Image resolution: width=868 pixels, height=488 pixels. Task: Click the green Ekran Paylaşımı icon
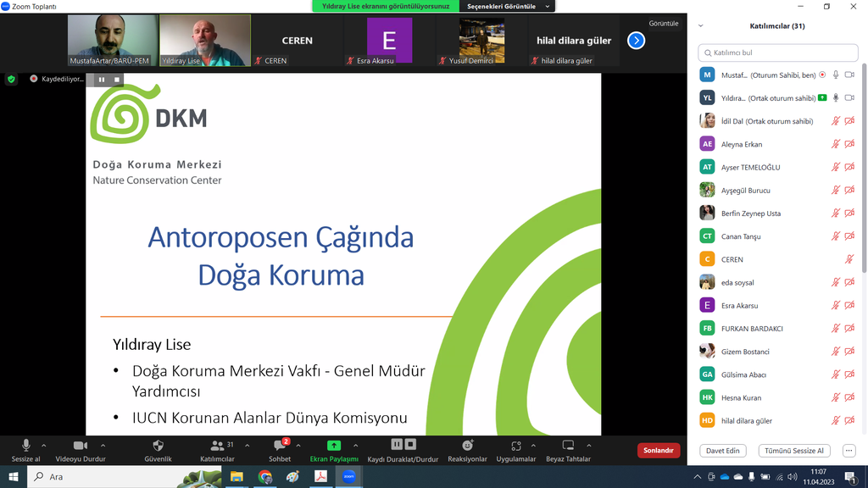(334, 446)
